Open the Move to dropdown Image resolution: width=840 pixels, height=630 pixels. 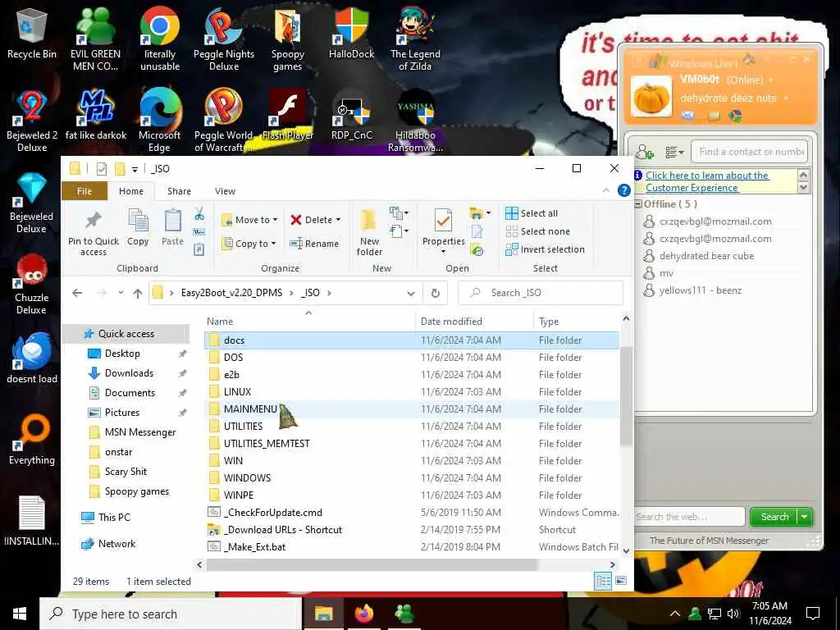click(249, 220)
